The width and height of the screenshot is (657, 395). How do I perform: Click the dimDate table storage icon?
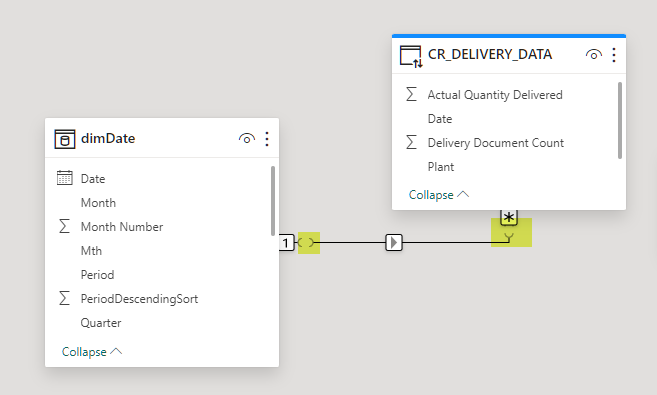point(65,139)
